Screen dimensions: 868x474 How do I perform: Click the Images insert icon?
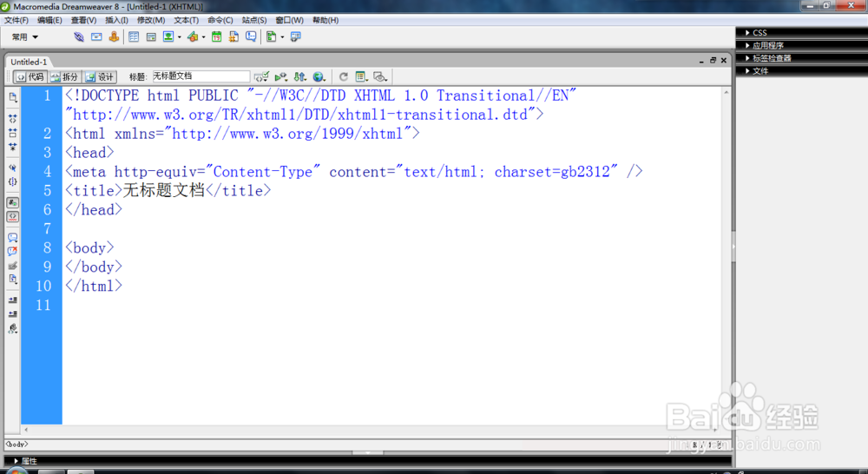coord(168,37)
